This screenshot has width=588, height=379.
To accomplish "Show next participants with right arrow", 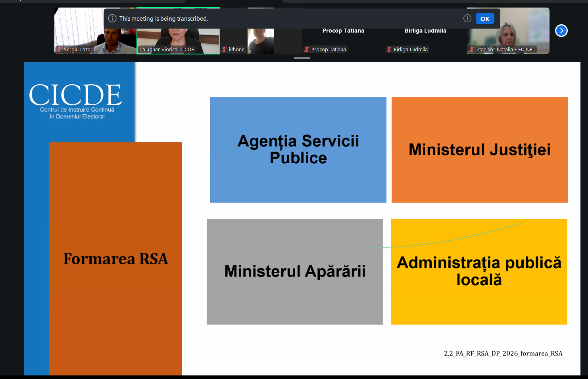I will point(561,31).
